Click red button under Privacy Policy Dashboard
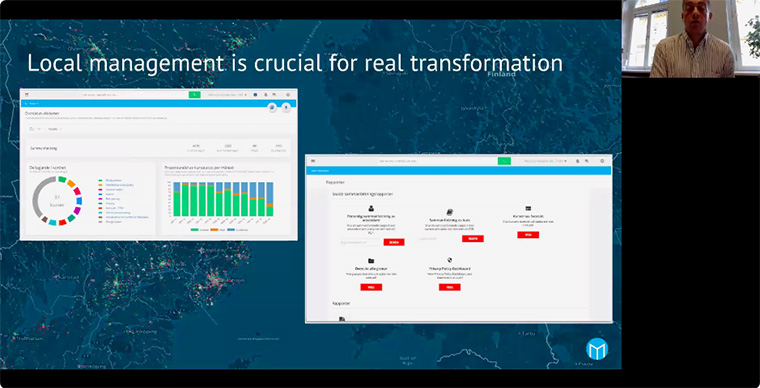 (450, 287)
